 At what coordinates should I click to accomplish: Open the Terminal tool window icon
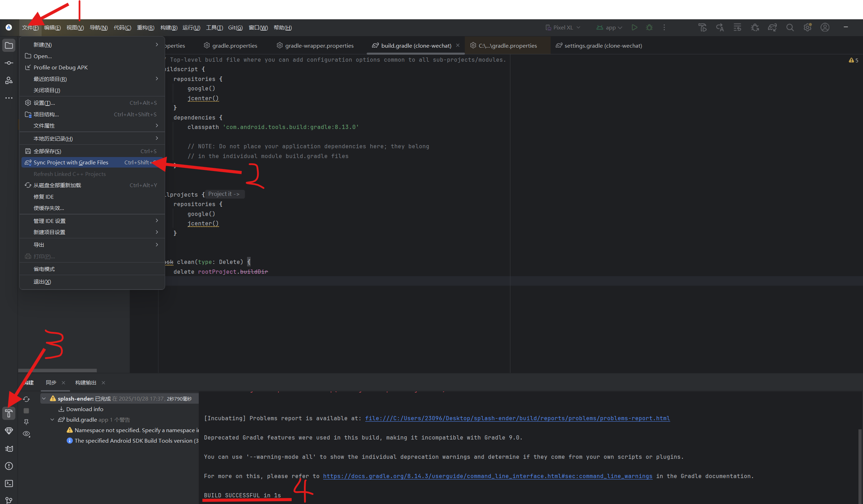pyautogui.click(x=9, y=484)
